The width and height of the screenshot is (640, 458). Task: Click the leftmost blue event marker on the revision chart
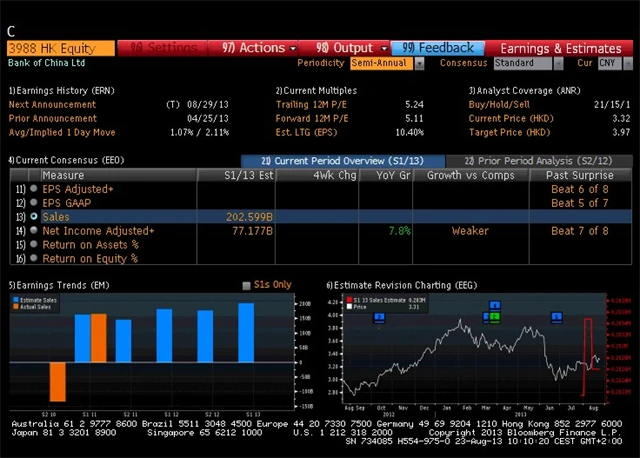pos(379,317)
